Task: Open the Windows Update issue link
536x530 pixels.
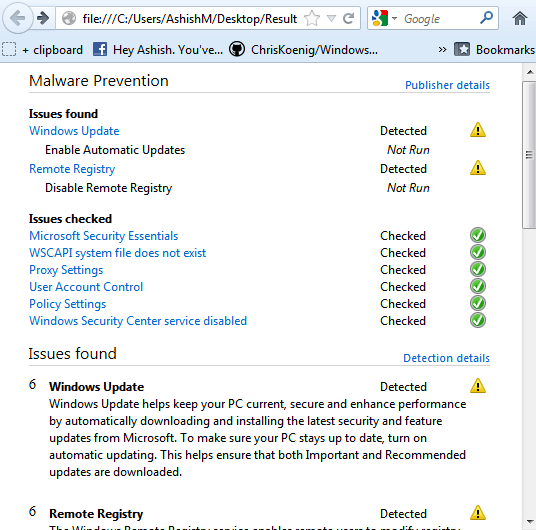Action: click(x=74, y=131)
